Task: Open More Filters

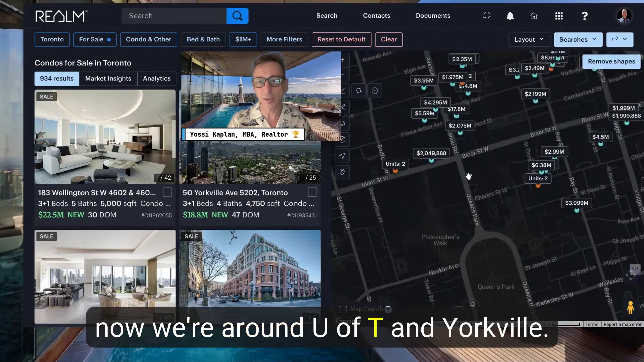Action: click(x=284, y=39)
